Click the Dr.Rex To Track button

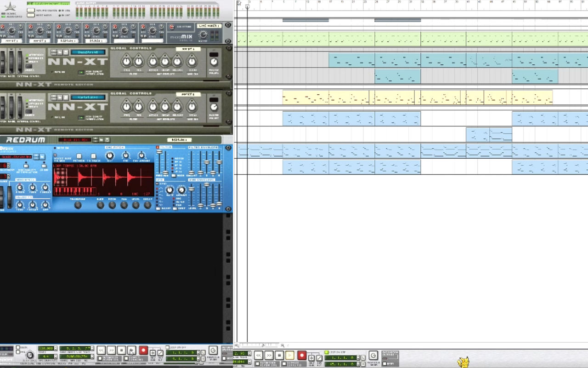click(93, 156)
